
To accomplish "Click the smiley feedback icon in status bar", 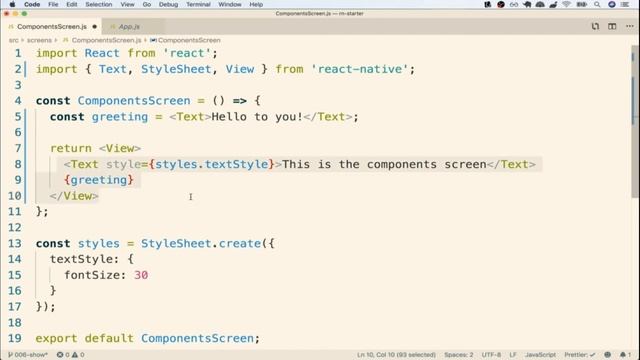I will click(607, 355).
